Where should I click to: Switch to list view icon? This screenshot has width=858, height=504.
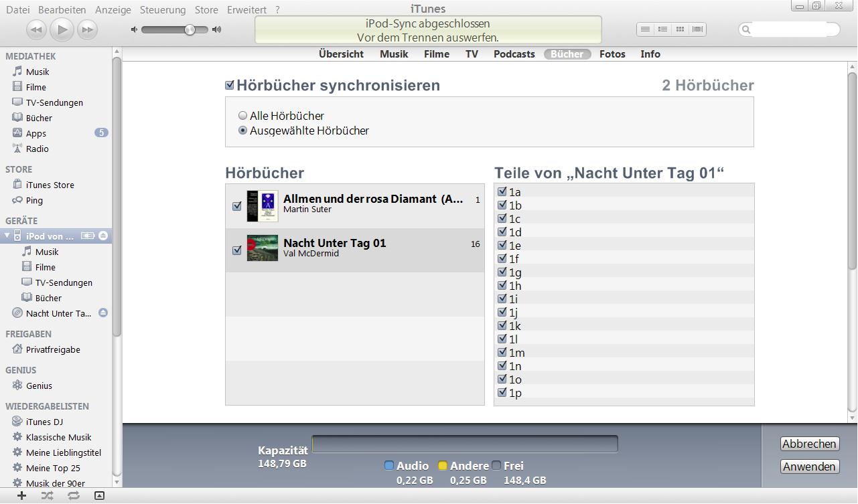pos(645,29)
